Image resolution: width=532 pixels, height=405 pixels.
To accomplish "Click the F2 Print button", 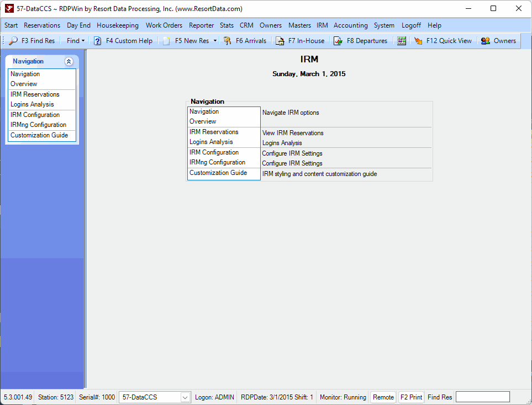I will [411, 397].
